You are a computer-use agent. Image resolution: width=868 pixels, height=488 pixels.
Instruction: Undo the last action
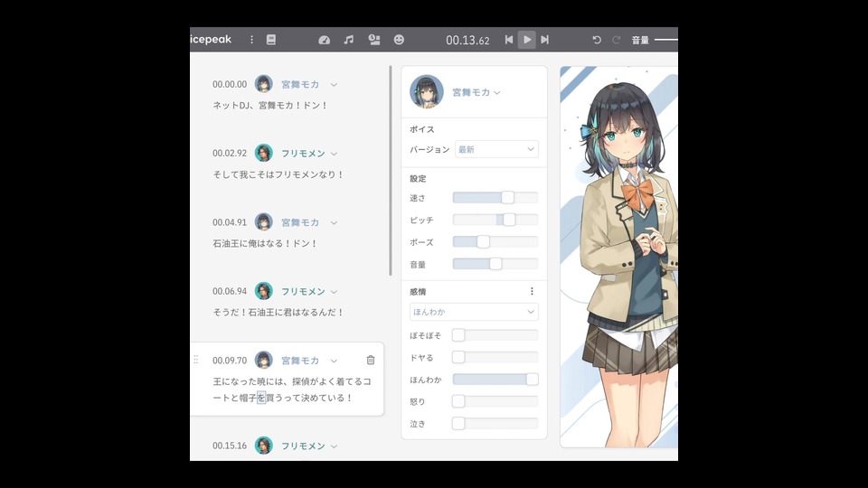(x=597, y=40)
